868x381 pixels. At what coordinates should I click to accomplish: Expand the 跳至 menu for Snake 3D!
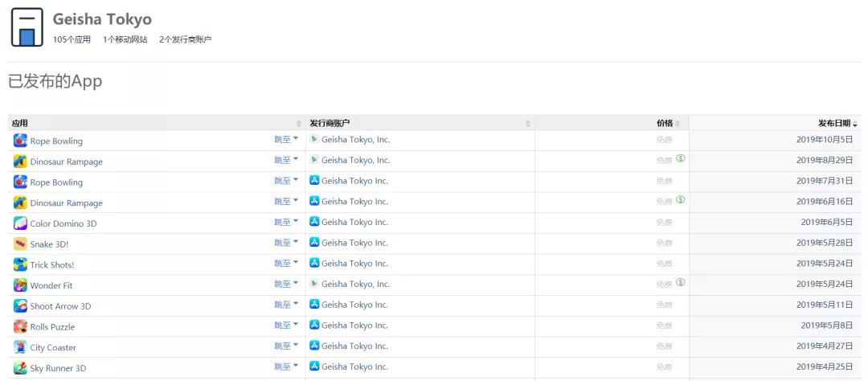click(286, 243)
